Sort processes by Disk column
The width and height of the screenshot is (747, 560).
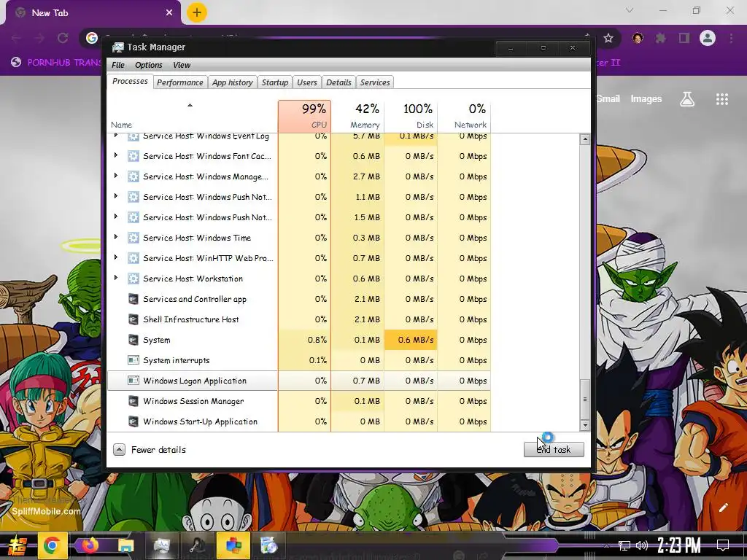[411, 116]
